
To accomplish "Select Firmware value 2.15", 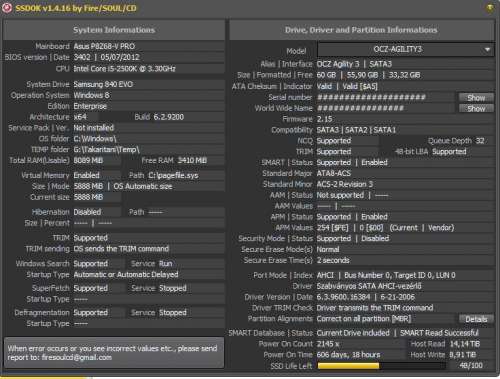I will point(324,119).
